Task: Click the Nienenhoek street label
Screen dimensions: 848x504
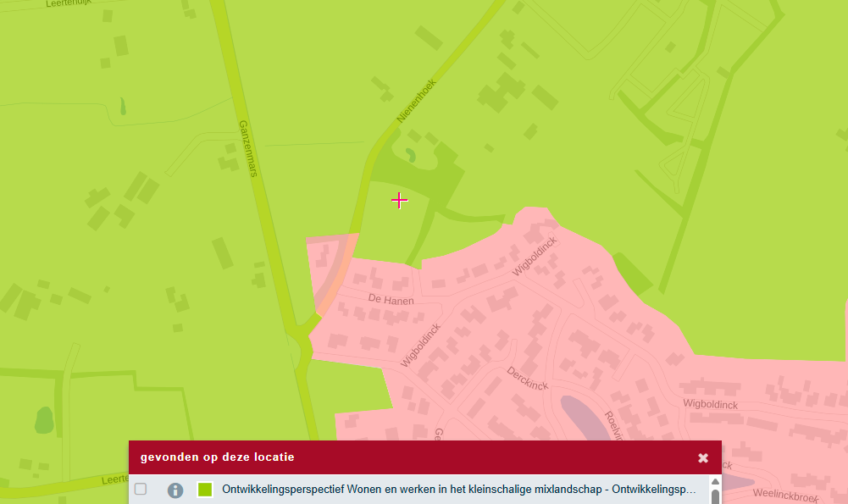Action: pyautogui.click(x=416, y=101)
